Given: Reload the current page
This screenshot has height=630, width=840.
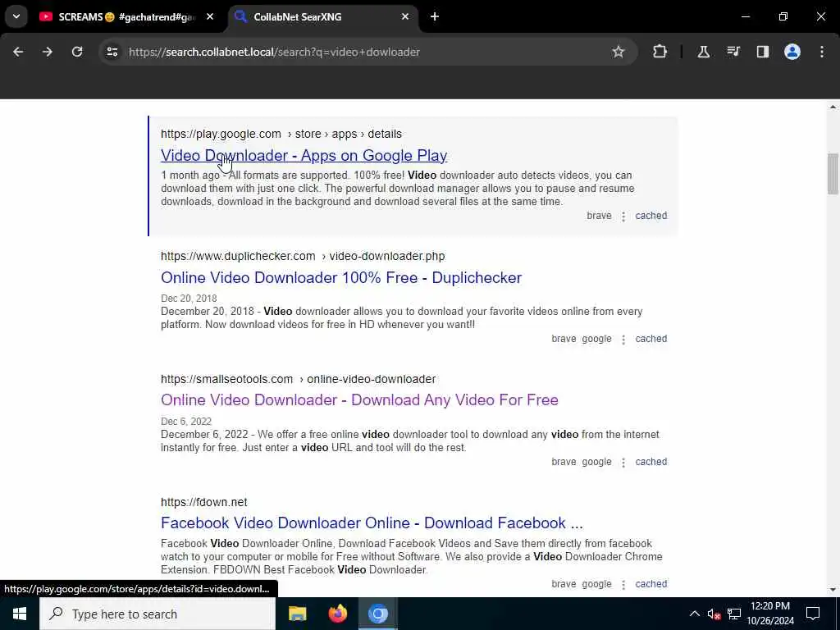Looking at the screenshot, I should [77, 52].
